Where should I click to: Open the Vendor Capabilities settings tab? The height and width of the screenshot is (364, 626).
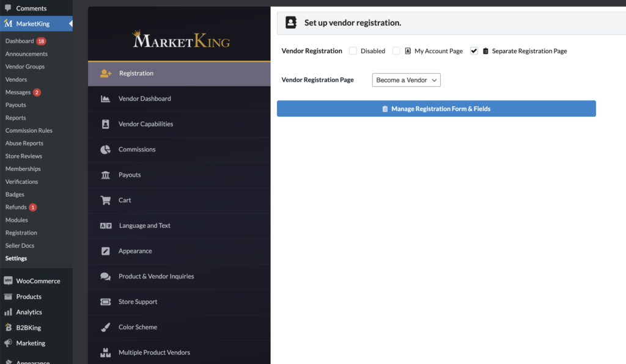[179, 124]
